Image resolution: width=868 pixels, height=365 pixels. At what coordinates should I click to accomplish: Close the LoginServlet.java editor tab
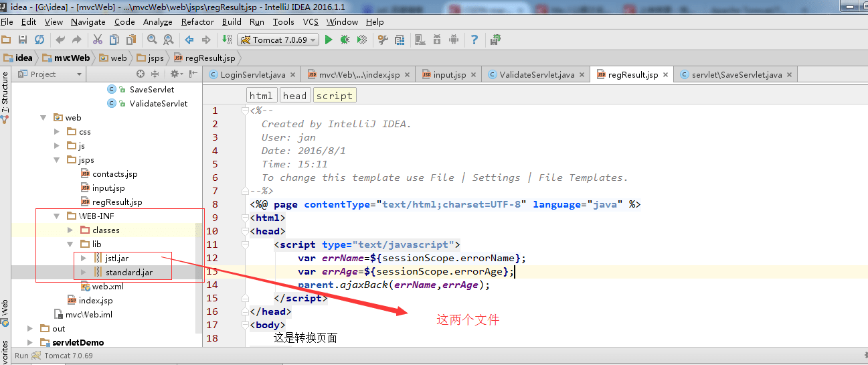(x=292, y=75)
